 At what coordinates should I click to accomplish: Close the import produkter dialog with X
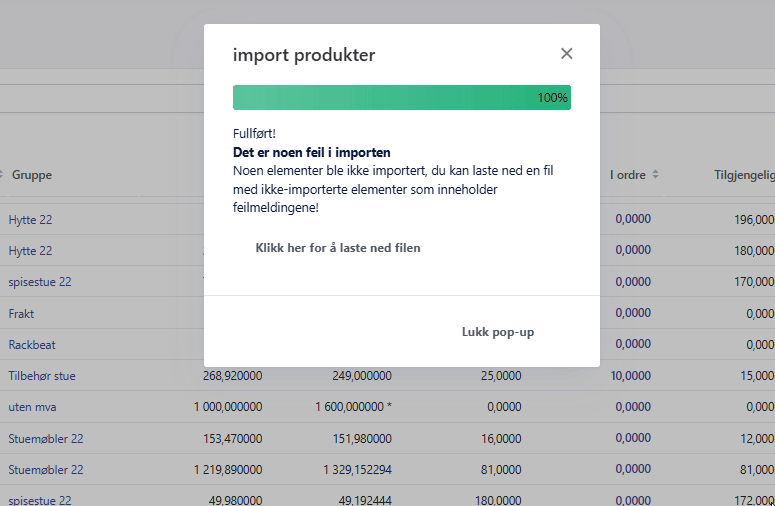(x=567, y=54)
